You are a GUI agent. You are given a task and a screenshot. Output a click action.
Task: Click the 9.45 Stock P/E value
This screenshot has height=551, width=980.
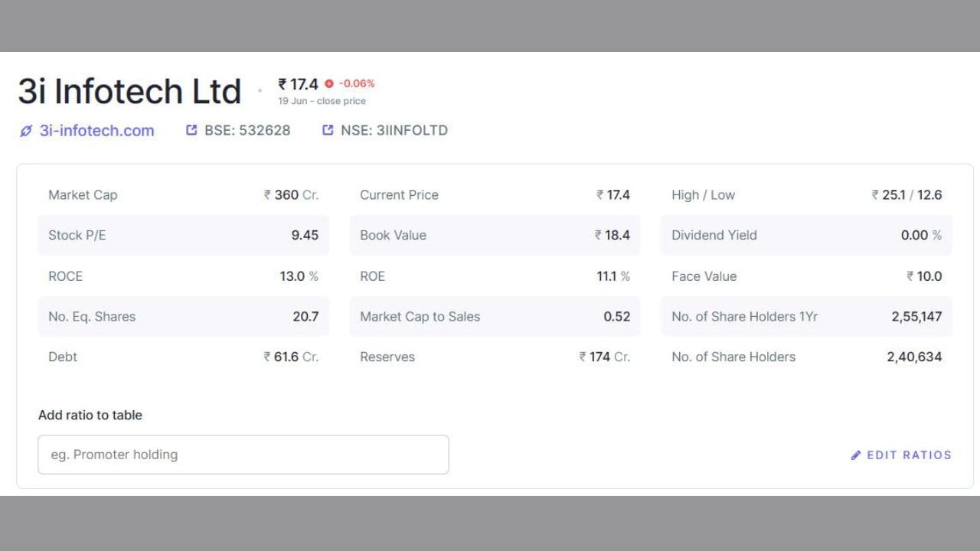pyautogui.click(x=305, y=236)
